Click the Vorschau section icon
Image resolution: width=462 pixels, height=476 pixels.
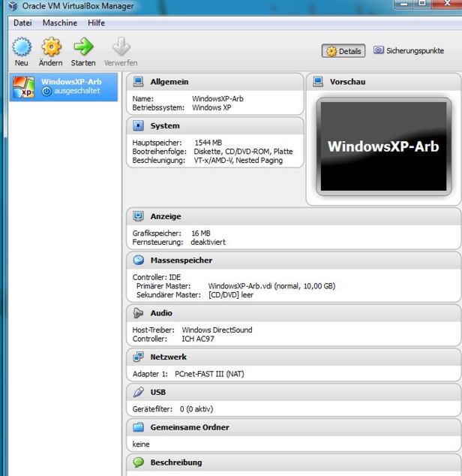tap(318, 82)
